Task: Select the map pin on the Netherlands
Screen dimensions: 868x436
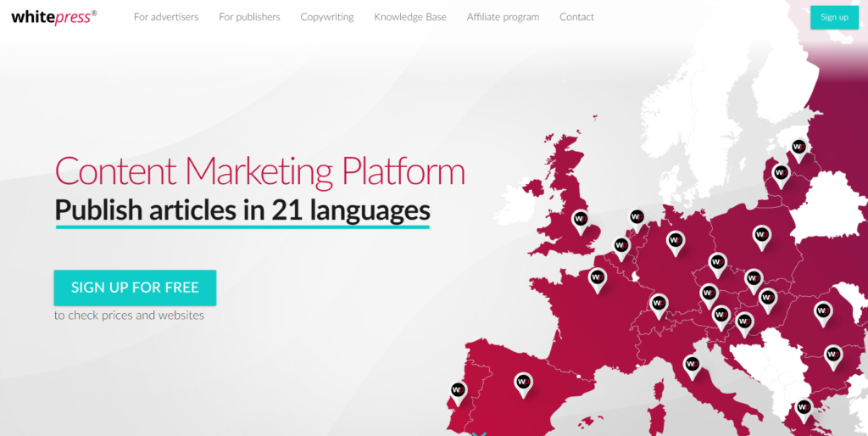Action: [x=637, y=220]
